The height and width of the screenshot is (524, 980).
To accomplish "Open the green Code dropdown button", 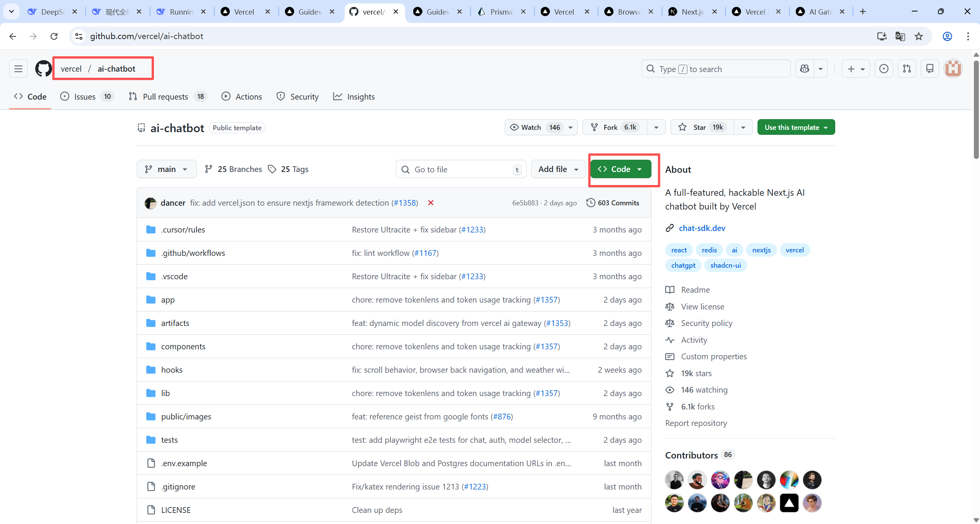I will click(621, 169).
